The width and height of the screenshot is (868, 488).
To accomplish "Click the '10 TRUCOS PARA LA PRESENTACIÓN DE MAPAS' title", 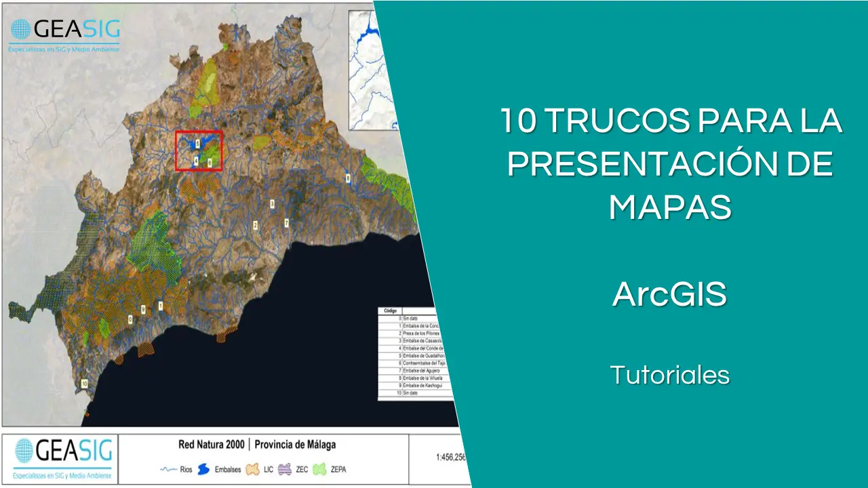I will (670, 164).
